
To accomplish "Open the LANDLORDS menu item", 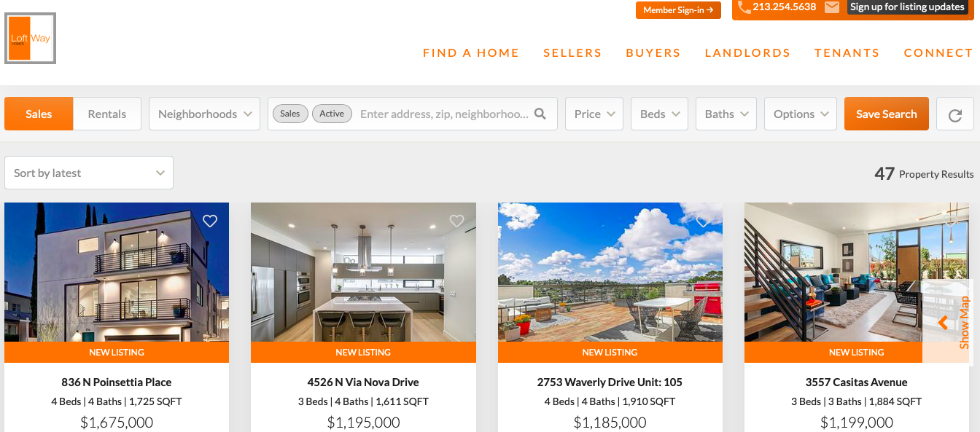I will coord(747,52).
